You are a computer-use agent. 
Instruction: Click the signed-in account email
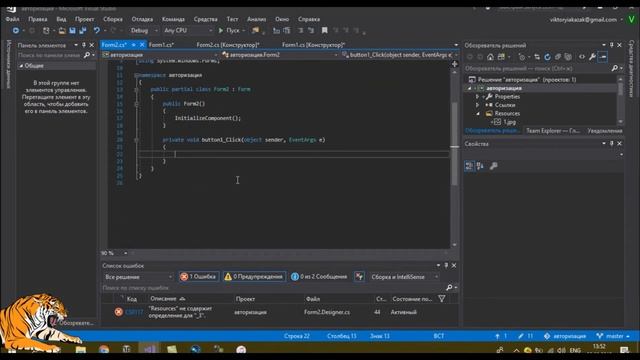coord(583,20)
